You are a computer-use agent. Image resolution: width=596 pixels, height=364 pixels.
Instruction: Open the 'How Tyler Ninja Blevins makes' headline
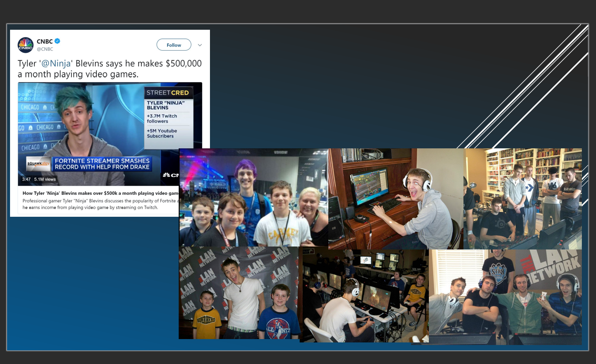pos(100,193)
